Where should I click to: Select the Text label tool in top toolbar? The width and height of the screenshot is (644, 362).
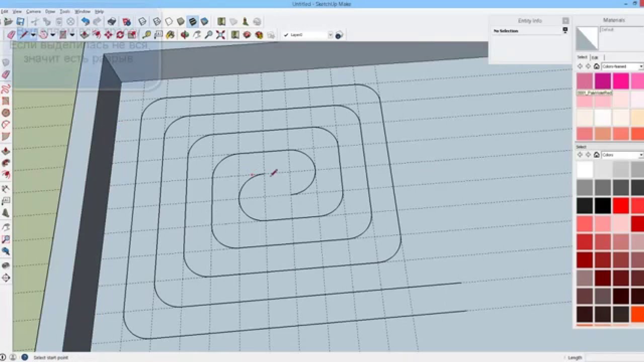point(158,35)
